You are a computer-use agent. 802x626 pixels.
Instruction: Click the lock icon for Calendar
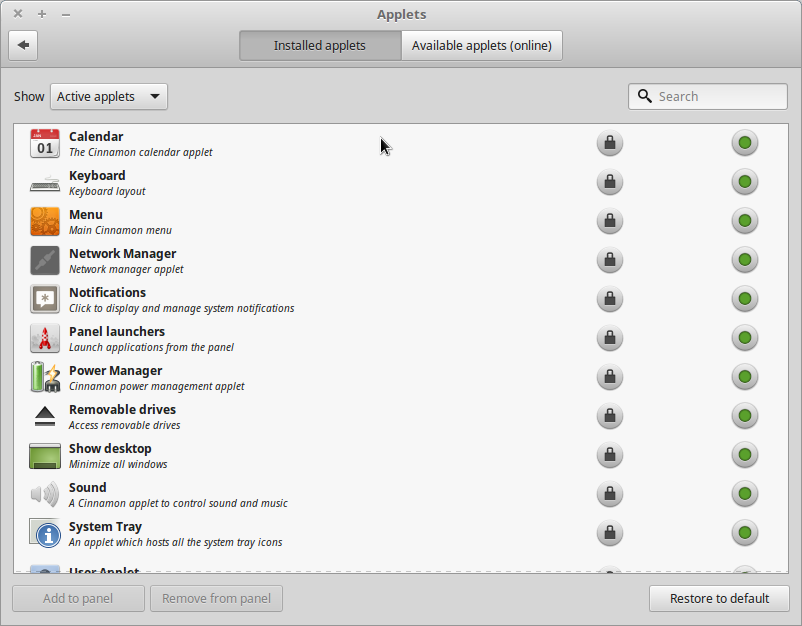(x=610, y=143)
